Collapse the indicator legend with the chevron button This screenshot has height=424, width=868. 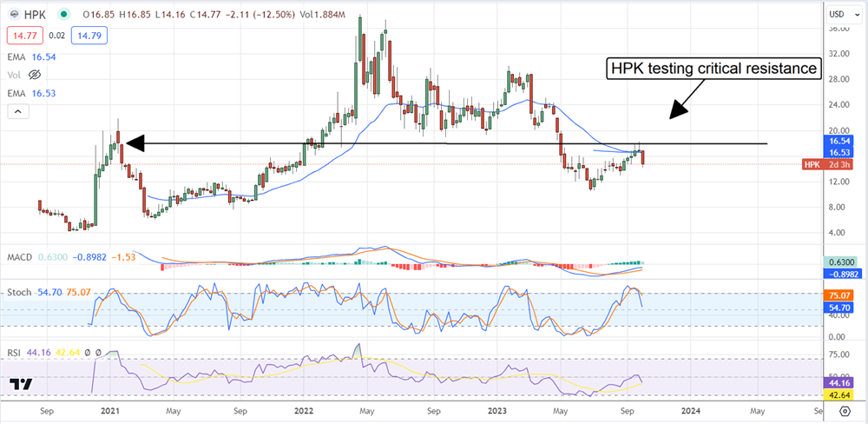click(17, 112)
